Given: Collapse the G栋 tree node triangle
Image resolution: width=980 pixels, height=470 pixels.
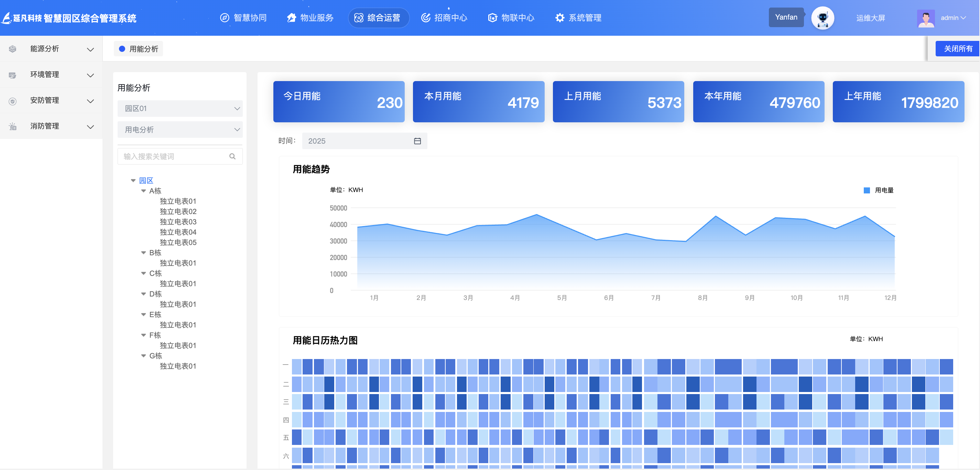Looking at the screenshot, I should pyautogui.click(x=143, y=356).
